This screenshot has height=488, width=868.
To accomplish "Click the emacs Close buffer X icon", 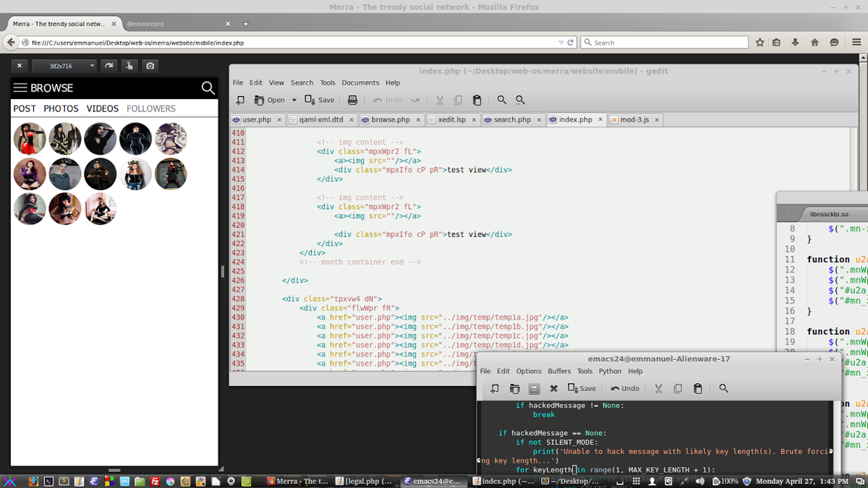I will 553,388.
